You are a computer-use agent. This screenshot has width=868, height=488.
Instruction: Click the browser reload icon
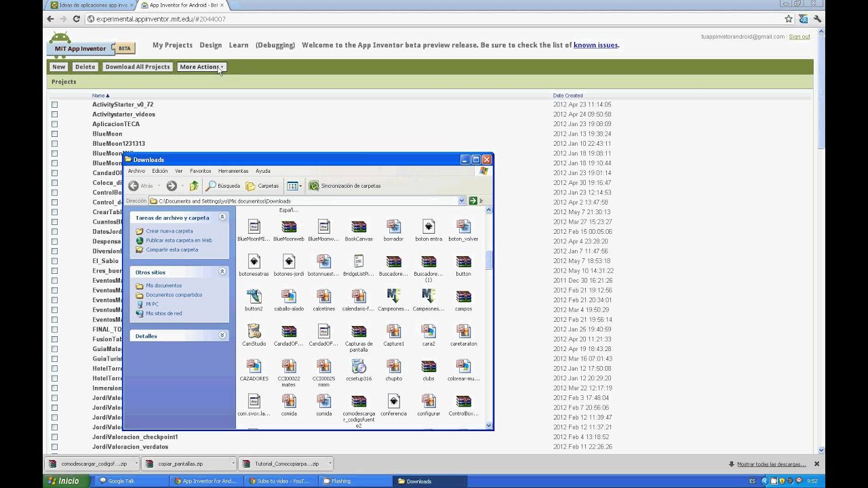coord(76,19)
